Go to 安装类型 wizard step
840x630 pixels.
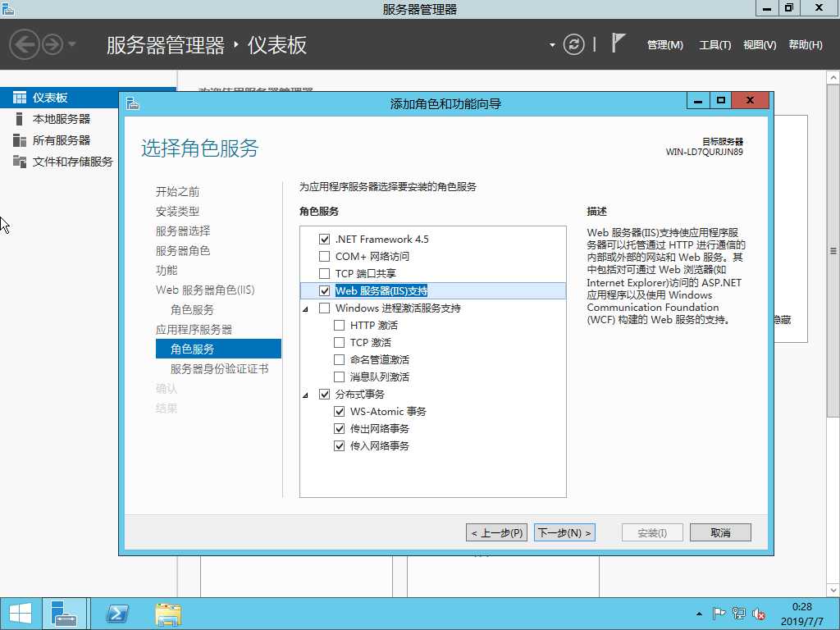tap(177, 212)
